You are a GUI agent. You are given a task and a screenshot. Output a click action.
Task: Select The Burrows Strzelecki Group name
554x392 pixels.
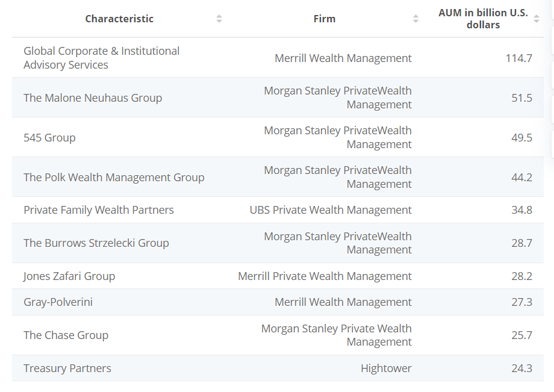click(x=96, y=243)
